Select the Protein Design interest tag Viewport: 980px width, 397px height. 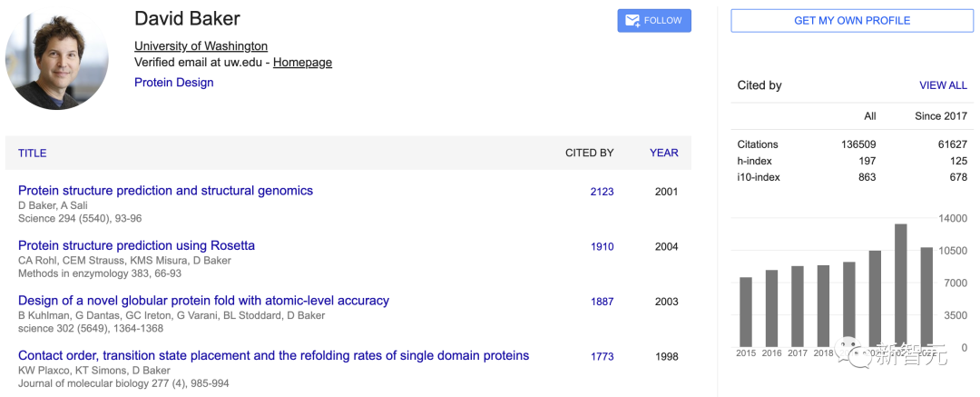coord(173,83)
